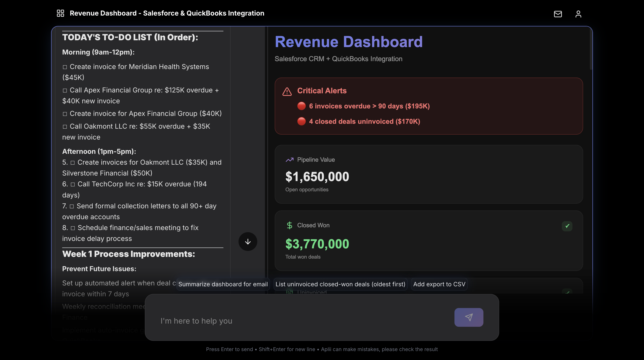
Task: Click the dollar icon on Closed Won card
Action: (x=289, y=225)
